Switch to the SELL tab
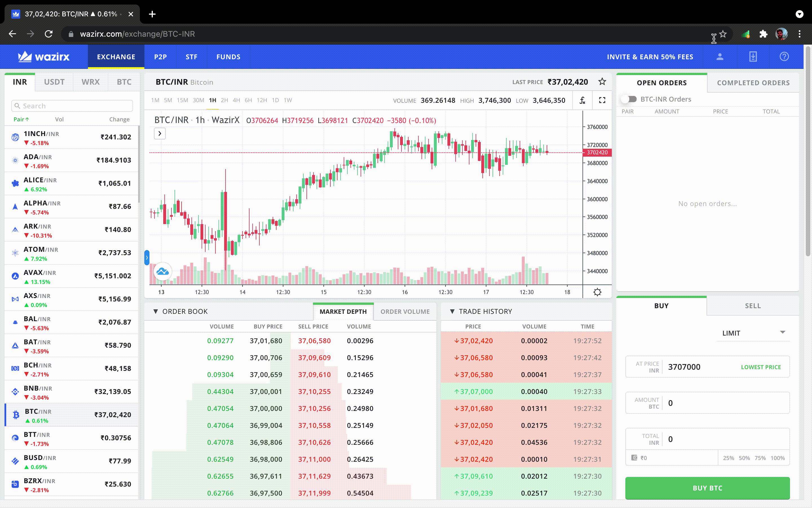Viewport: 812px width, 508px height. point(753,306)
